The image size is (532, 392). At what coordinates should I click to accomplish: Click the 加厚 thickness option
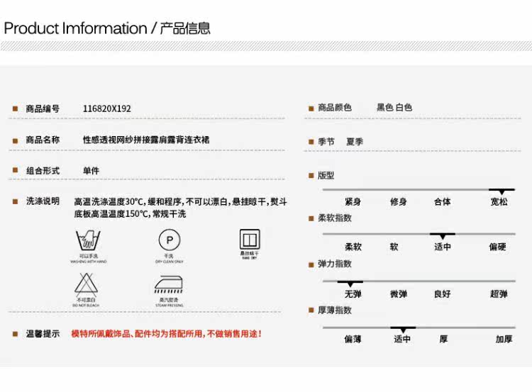pos(504,339)
